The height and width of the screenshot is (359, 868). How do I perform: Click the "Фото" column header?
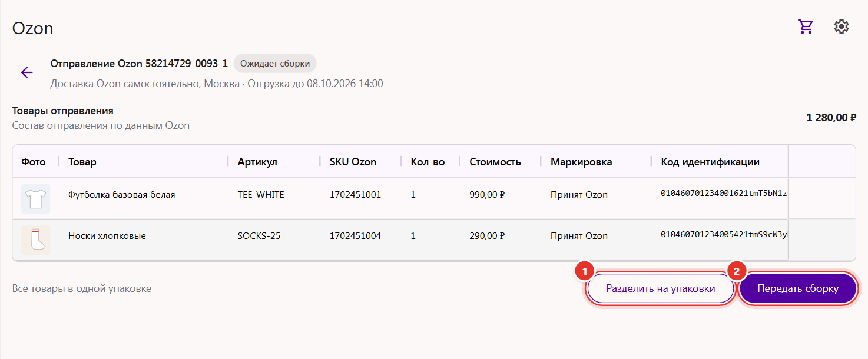point(34,162)
